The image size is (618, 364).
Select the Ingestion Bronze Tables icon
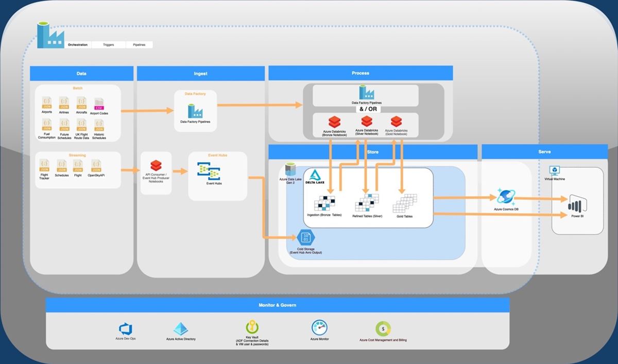324,204
